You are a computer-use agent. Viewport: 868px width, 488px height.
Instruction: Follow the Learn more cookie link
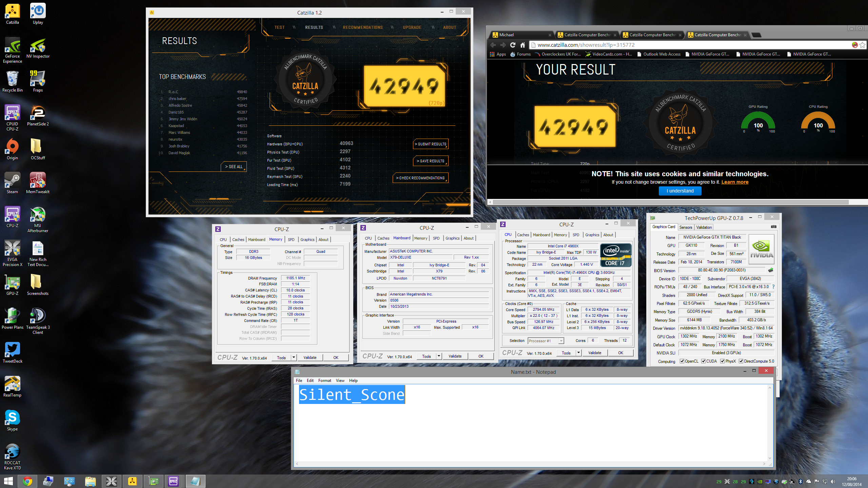click(x=735, y=182)
